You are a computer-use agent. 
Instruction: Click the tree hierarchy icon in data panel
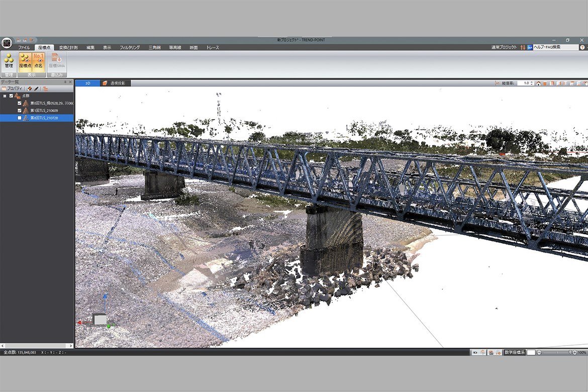pos(45,88)
